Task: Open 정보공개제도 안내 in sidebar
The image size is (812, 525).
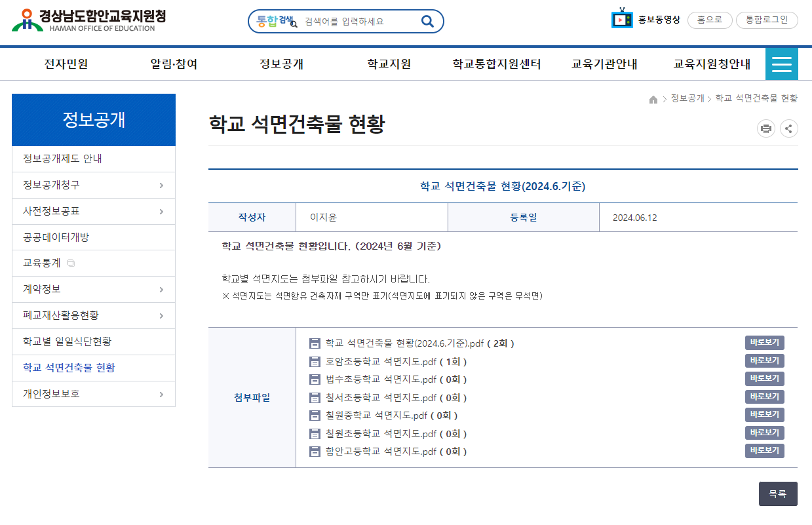Action: (94, 159)
